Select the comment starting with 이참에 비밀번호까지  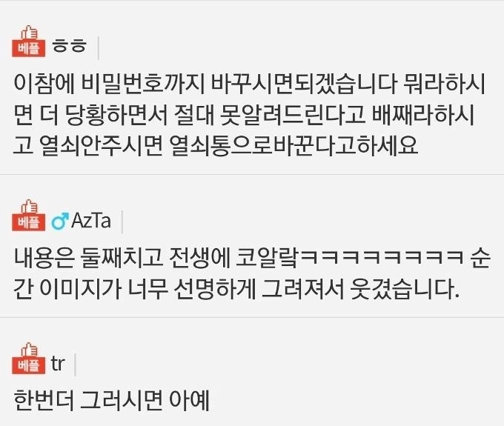click(x=249, y=114)
